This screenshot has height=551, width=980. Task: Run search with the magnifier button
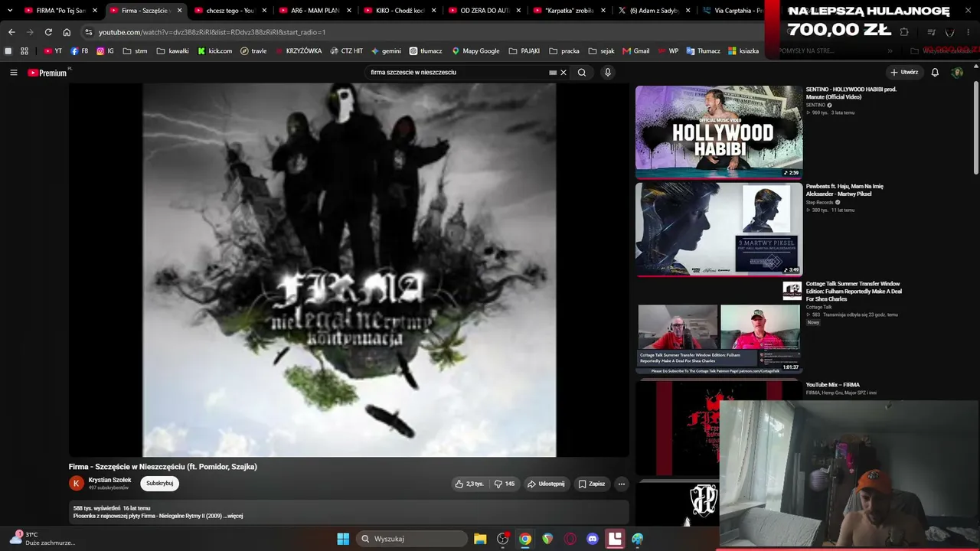pos(582,73)
